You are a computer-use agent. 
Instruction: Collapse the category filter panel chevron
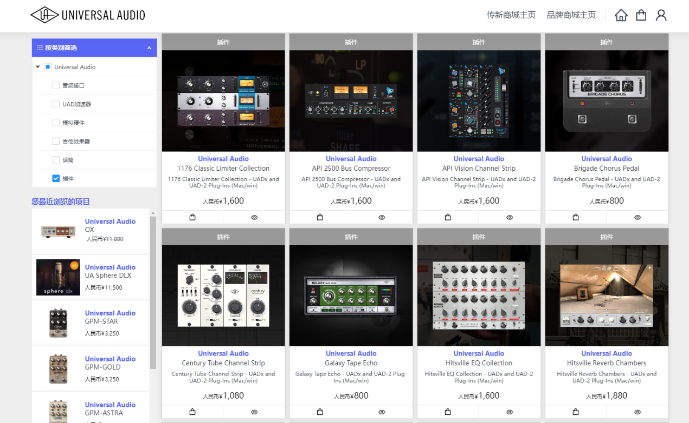point(149,47)
